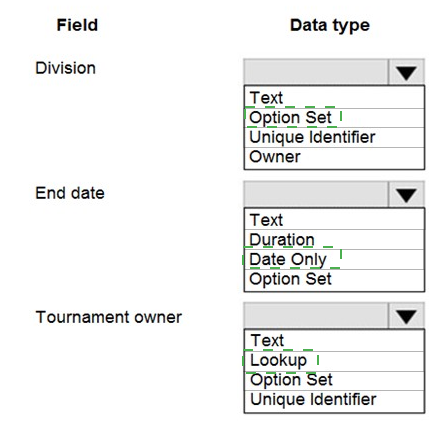This screenshot has height=421, width=448.
Task: Open the Tournament owner dropdown arrow
Action: point(406,316)
